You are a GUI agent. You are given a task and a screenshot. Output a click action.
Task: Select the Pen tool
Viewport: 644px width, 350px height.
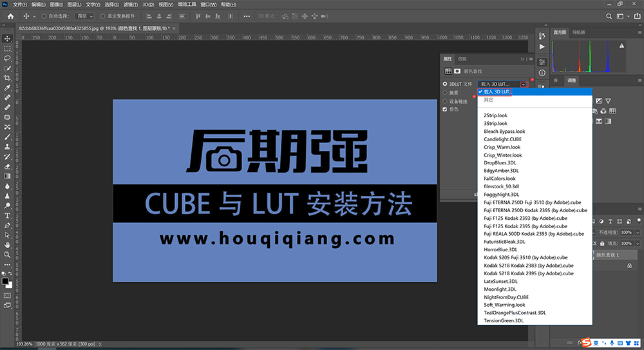(7, 226)
